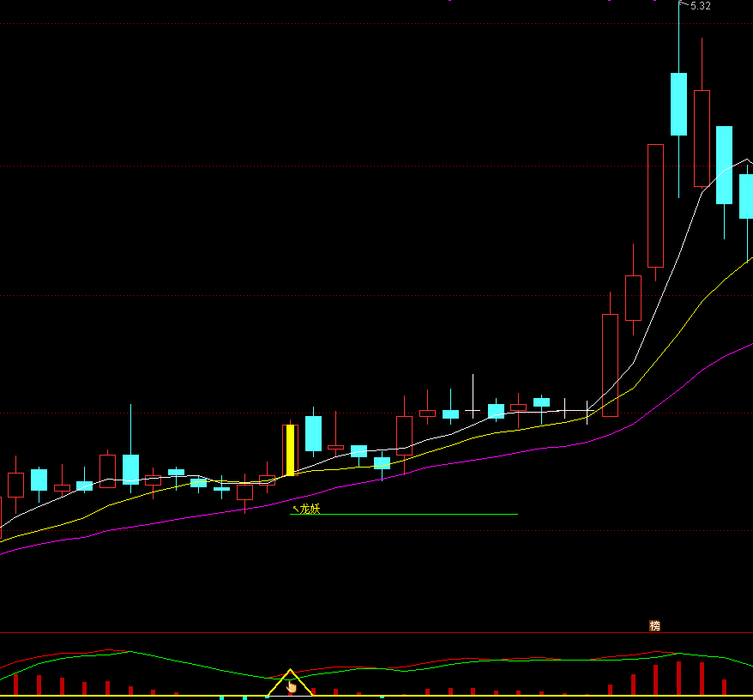Select the rightmost cyan candlestick
The image size is (753, 700).
click(746, 196)
